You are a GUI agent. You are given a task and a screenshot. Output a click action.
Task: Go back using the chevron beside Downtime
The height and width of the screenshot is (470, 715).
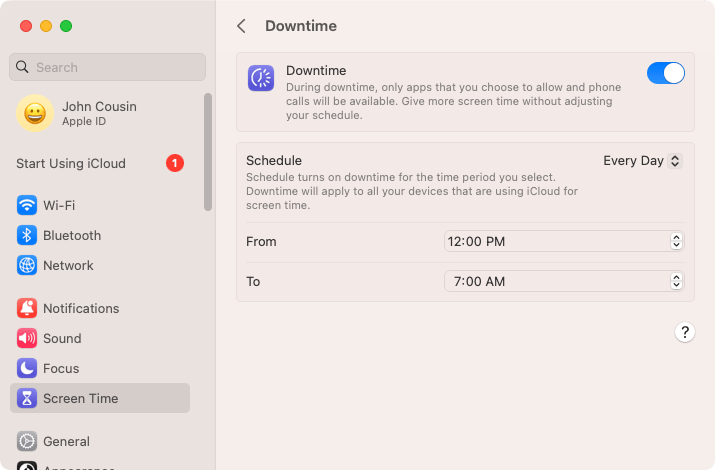pos(242,26)
